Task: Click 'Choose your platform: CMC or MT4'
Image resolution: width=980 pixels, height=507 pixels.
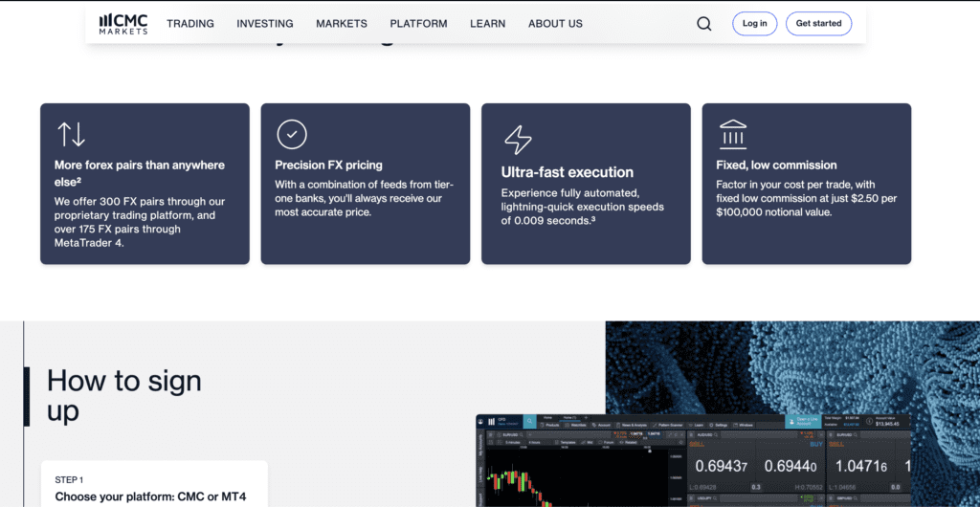Action: click(150, 497)
